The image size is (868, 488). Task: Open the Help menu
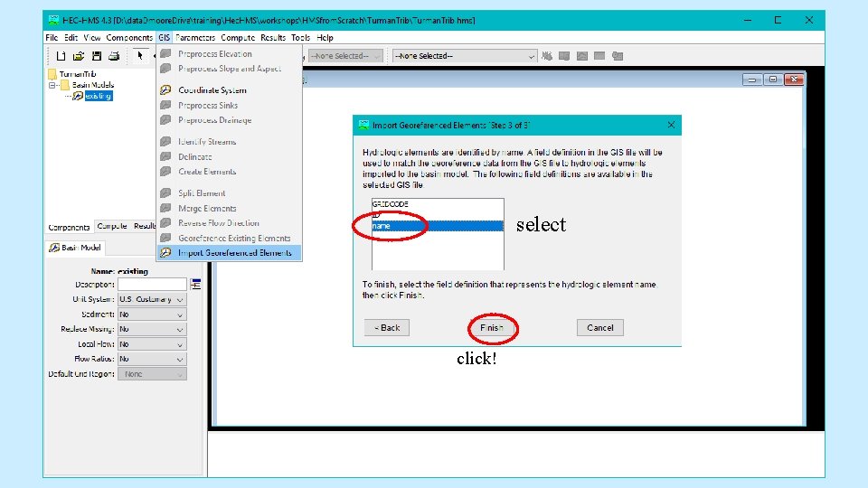click(325, 38)
